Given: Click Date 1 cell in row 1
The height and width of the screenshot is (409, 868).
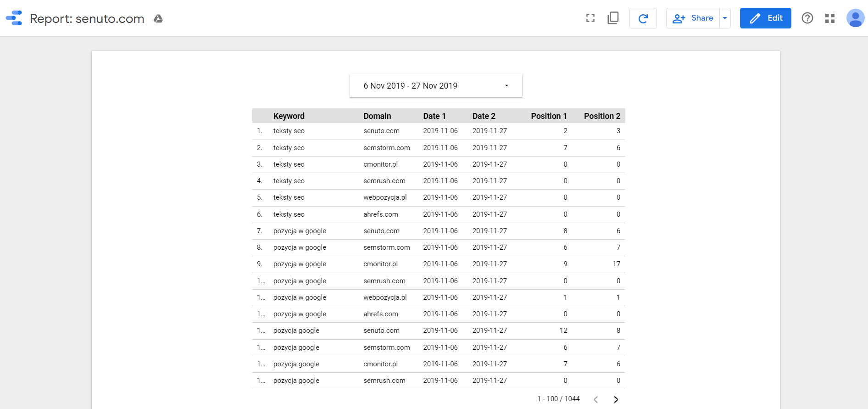Looking at the screenshot, I should point(440,131).
